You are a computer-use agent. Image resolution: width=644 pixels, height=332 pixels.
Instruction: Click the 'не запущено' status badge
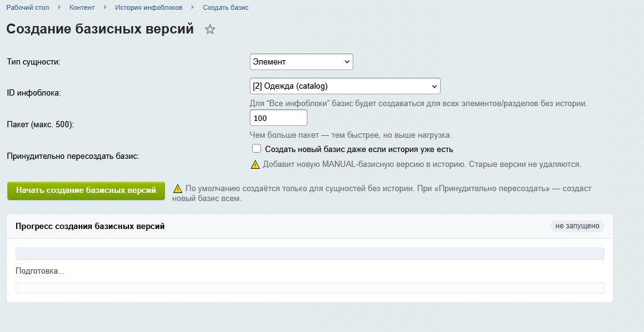point(577,227)
